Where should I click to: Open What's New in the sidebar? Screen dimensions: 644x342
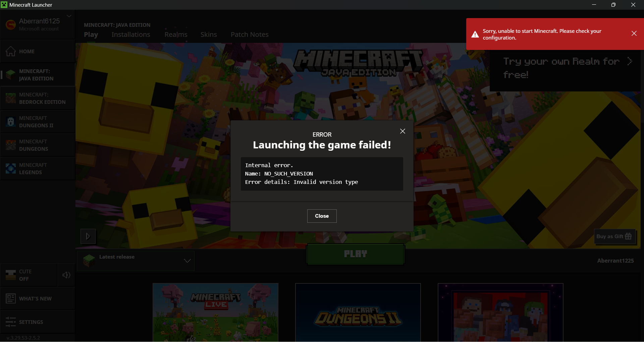38,298
